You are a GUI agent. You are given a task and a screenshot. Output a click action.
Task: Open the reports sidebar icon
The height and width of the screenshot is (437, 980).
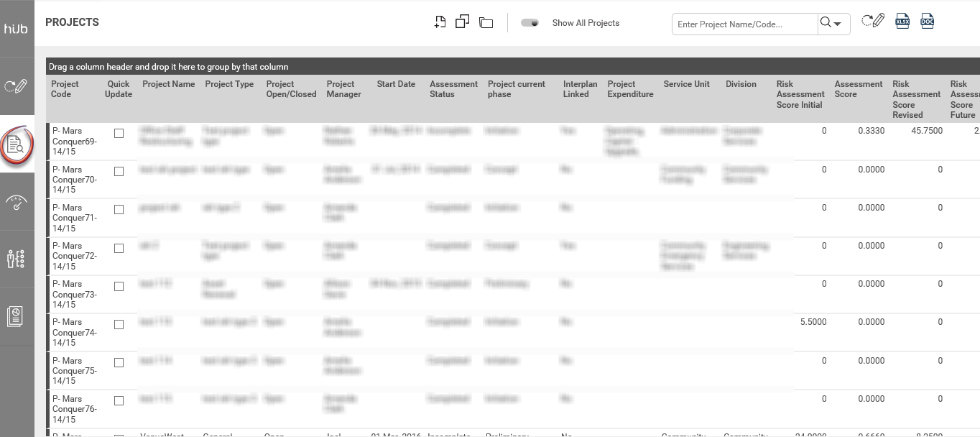click(x=16, y=316)
